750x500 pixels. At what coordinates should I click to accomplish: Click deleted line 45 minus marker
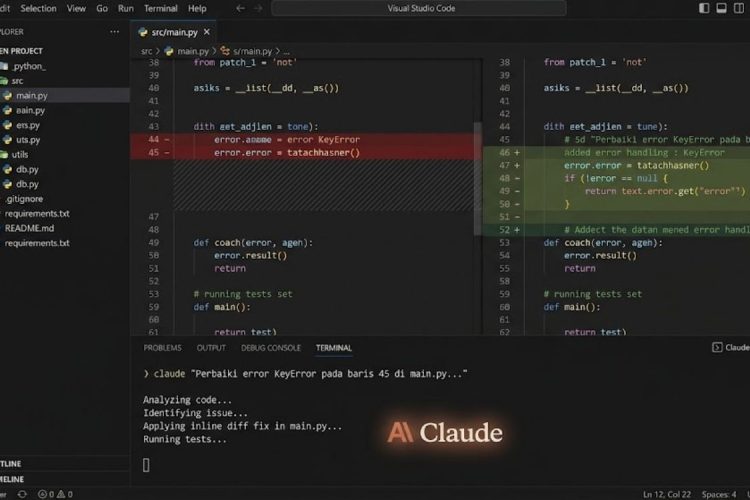point(167,153)
